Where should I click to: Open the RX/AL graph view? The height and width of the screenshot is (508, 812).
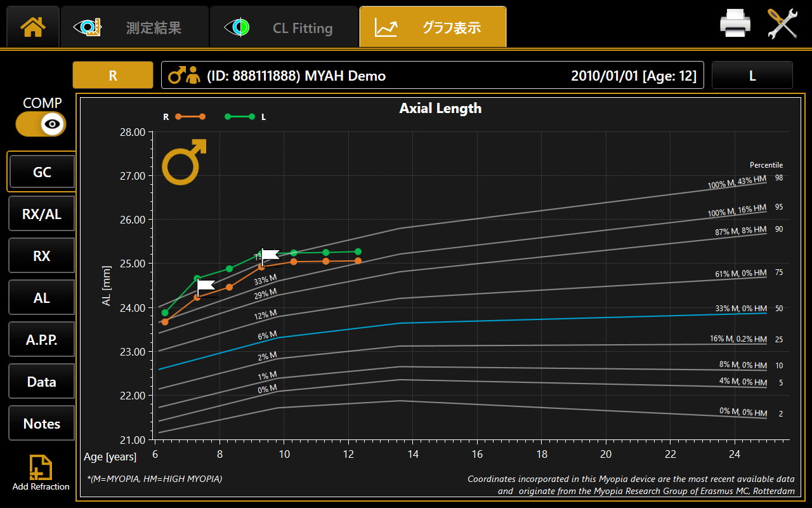[x=42, y=214]
